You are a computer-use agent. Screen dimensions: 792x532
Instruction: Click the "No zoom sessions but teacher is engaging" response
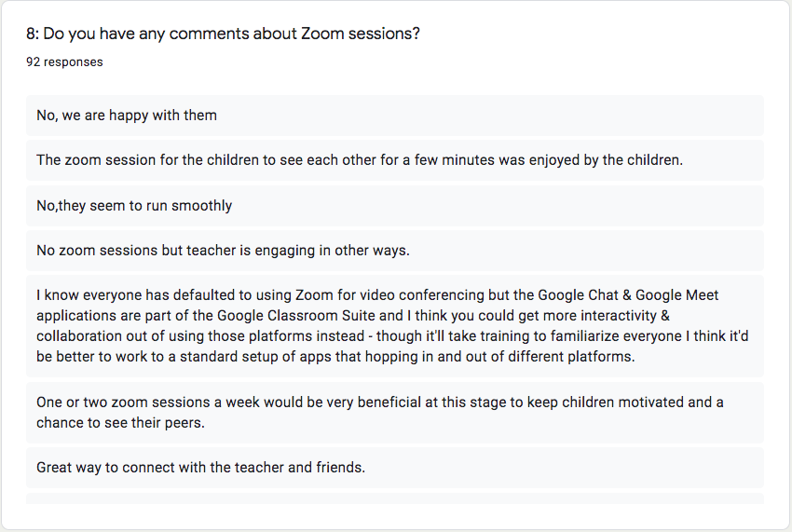[395, 251]
